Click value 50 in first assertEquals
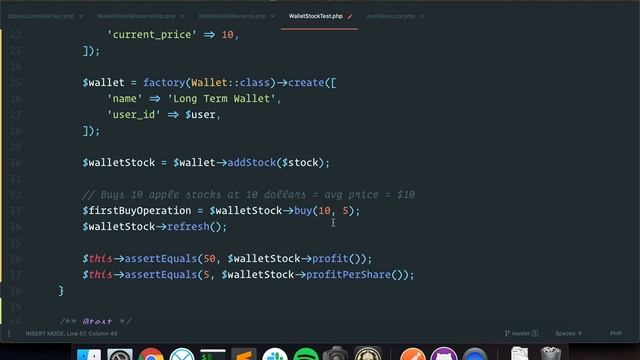This screenshot has width=640, height=360. click(209, 259)
